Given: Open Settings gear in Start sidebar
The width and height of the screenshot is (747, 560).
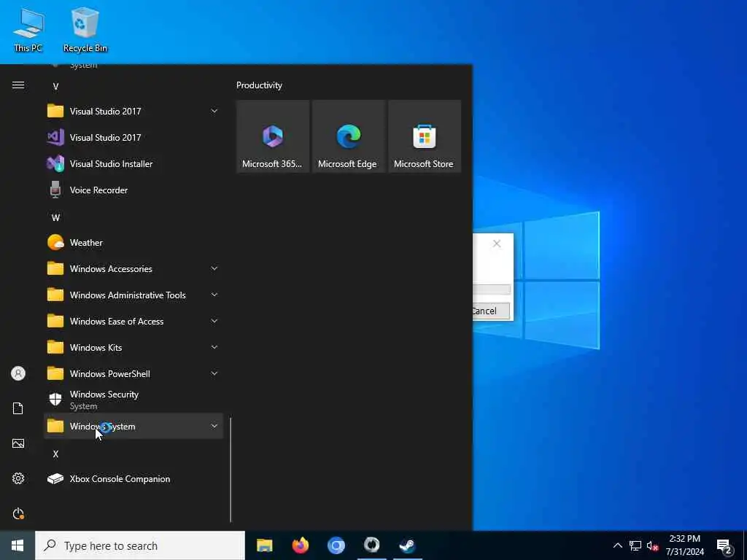Looking at the screenshot, I should (x=18, y=478).
